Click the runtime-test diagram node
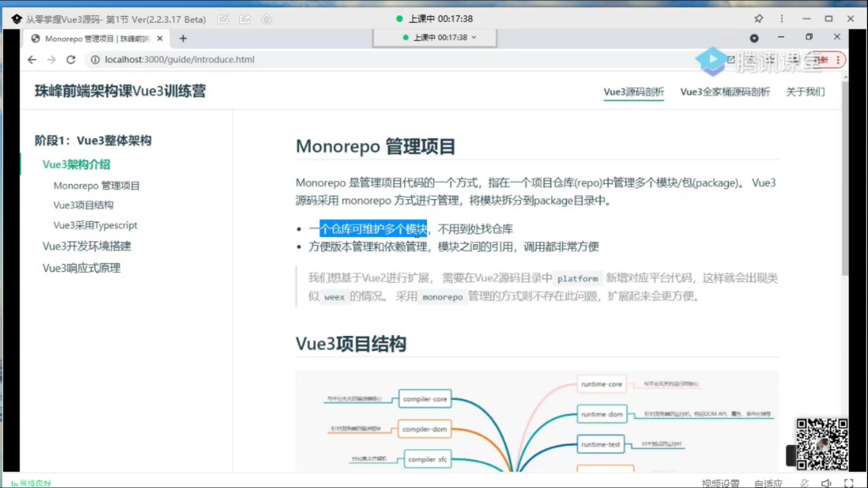Screen dimensions: 868x488 coord(601,445)
